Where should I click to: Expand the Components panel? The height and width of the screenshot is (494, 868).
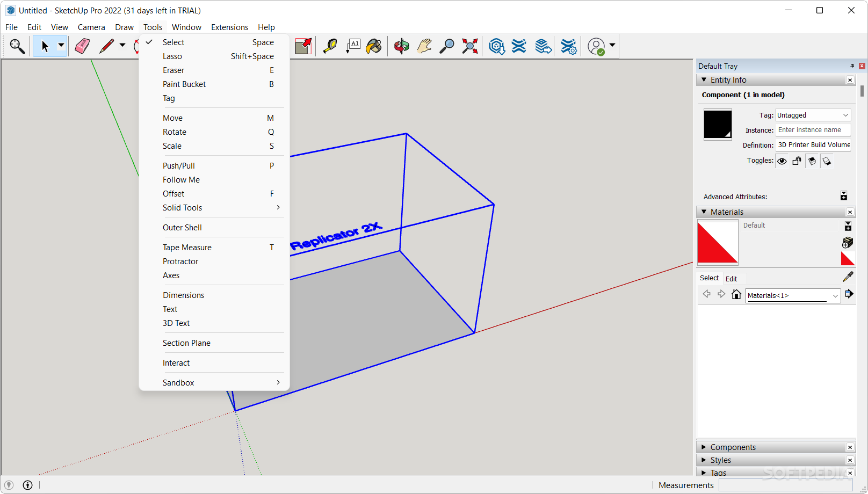(704, 447)
